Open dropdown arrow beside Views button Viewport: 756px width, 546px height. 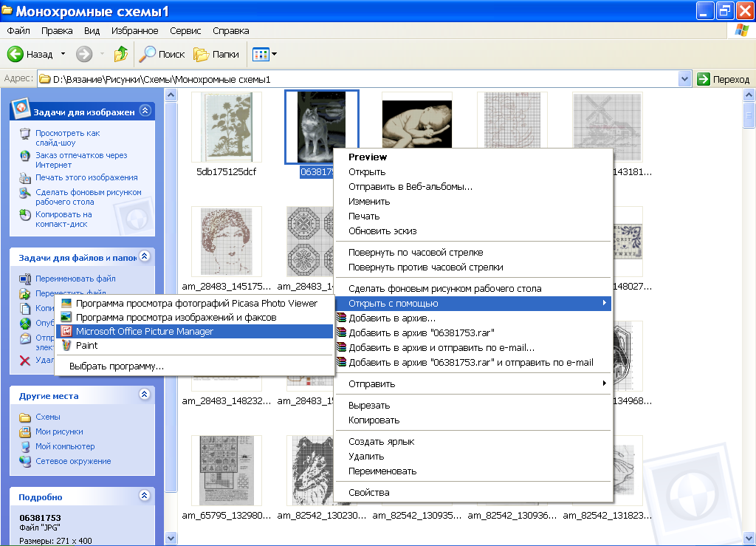pos(275,54)
